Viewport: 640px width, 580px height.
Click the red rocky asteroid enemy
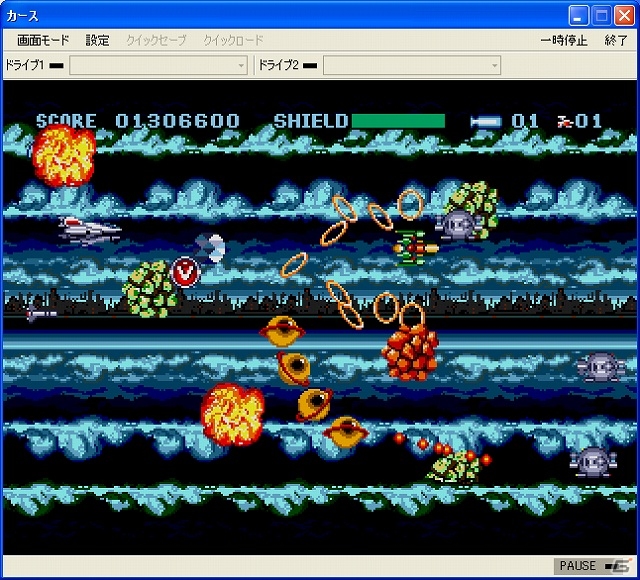(410, 353)
